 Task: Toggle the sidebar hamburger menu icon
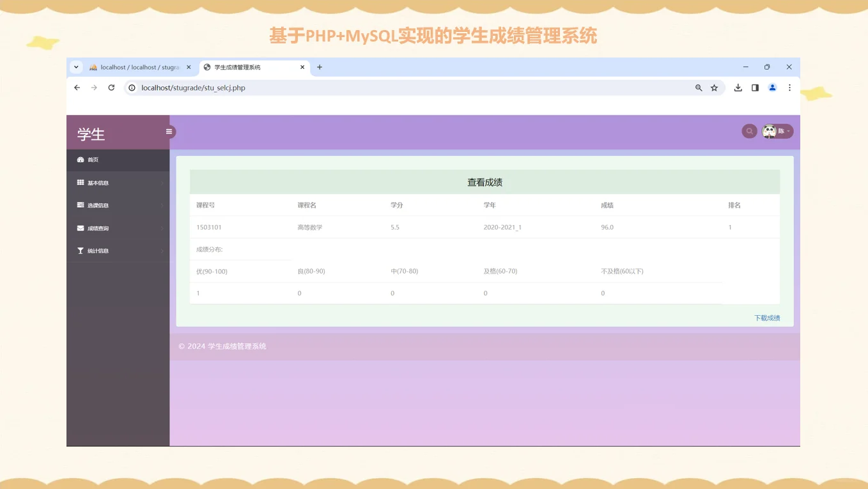click(169, 131)
